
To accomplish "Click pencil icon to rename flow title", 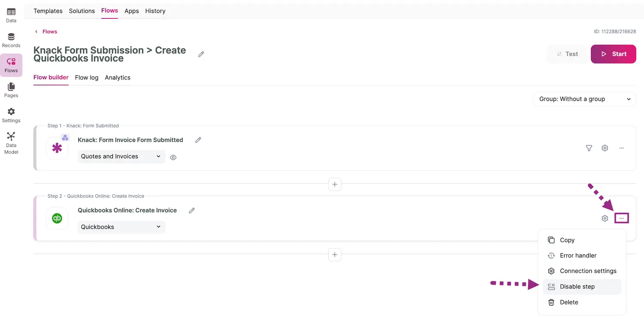I will 201,54.
